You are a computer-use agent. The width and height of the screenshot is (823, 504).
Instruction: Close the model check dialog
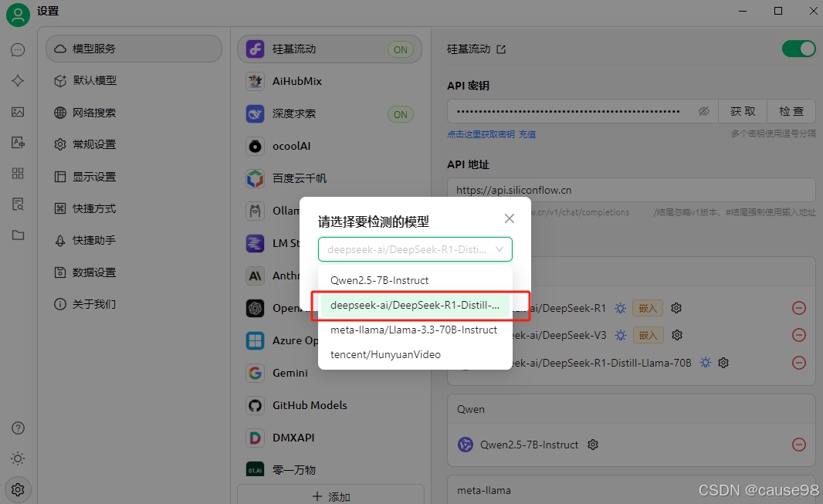509,218
